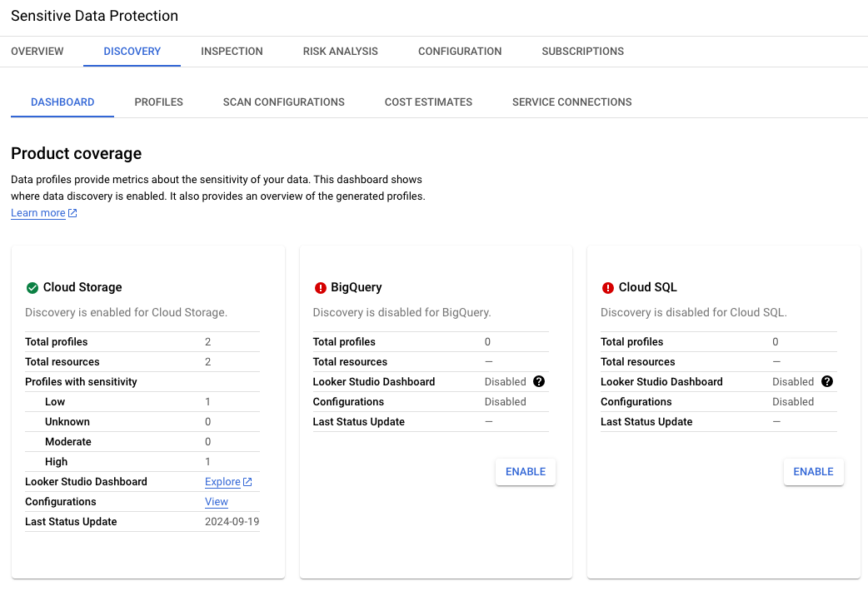The width and height of the screenshot is (868, 591).
Task: Open the Inspection tab
Action: (232, 52)
